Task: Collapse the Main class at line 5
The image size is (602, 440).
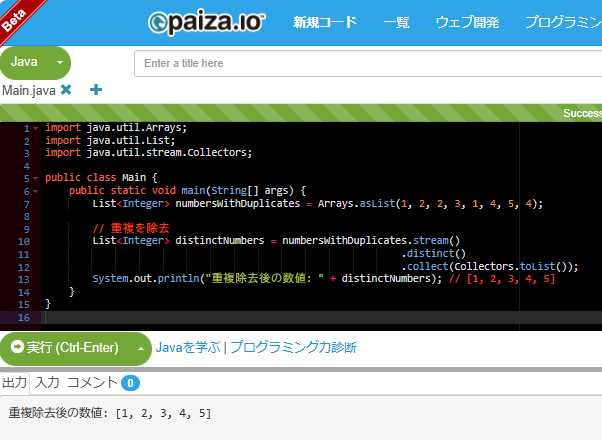Action: pos(36,178)
